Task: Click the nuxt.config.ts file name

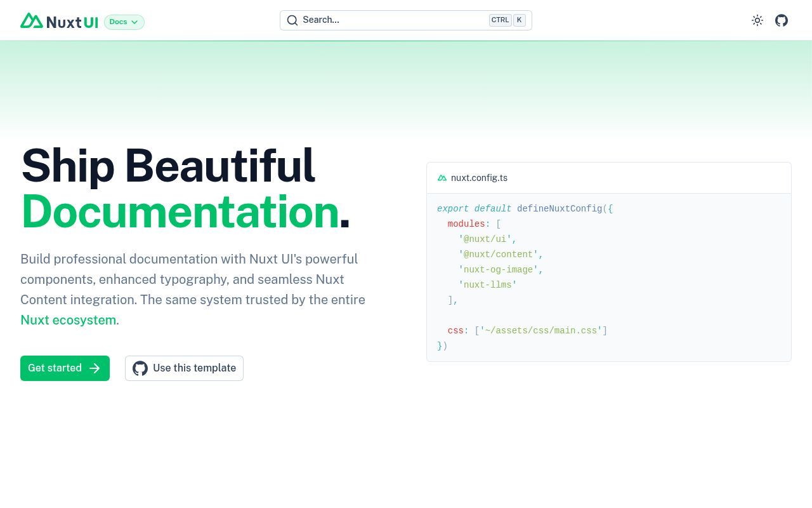Action: point(479,178)
